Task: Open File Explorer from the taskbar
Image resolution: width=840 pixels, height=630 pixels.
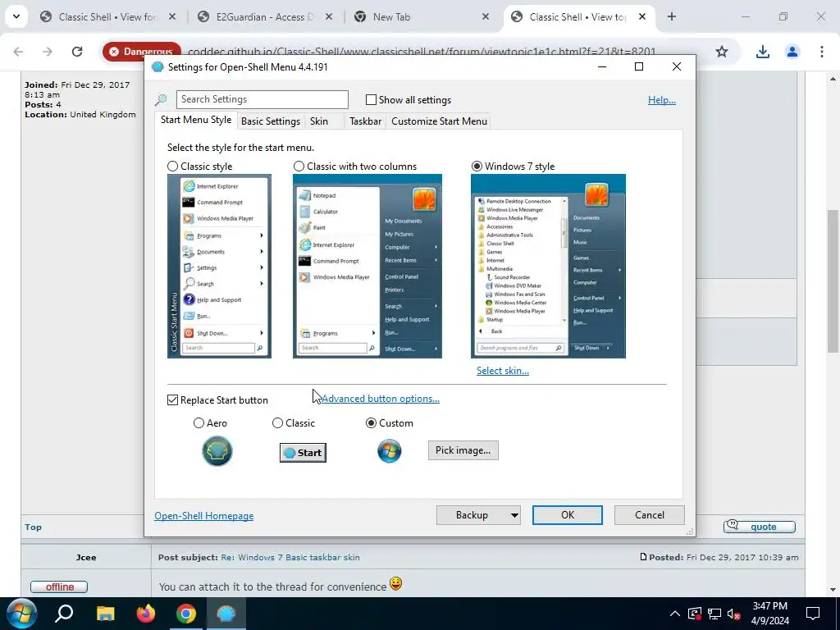Action: [x=106, y=614]
